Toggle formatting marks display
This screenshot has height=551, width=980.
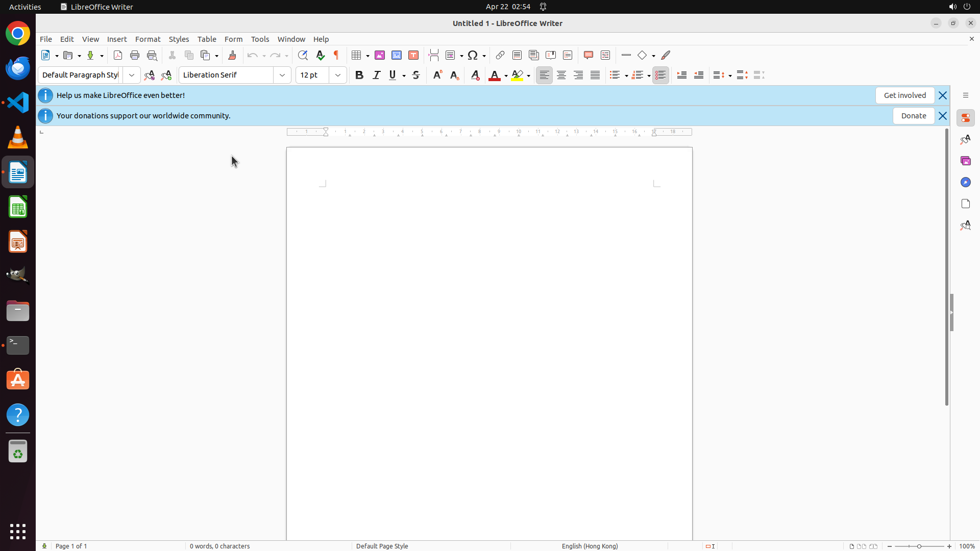point(336,55)
